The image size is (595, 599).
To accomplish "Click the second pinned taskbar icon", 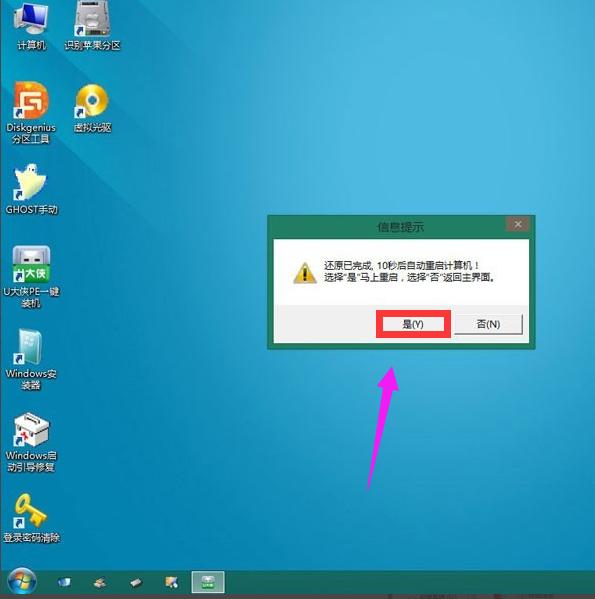I will pos(100,583).
